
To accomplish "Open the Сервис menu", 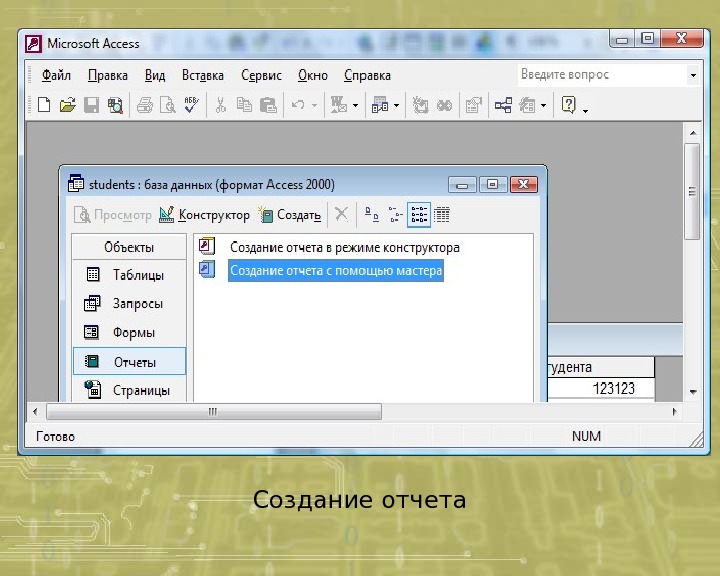I will click(261, 75).
